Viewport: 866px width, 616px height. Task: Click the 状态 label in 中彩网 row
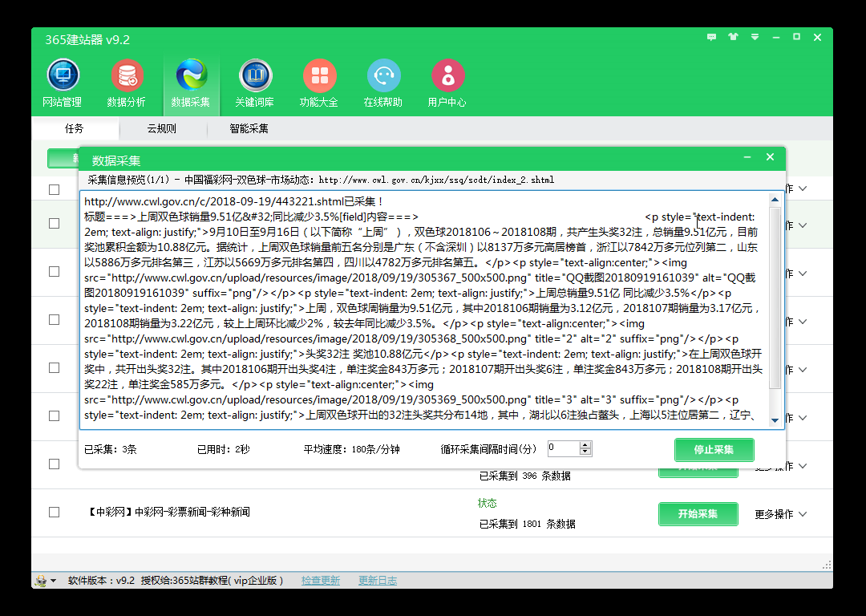488,503
